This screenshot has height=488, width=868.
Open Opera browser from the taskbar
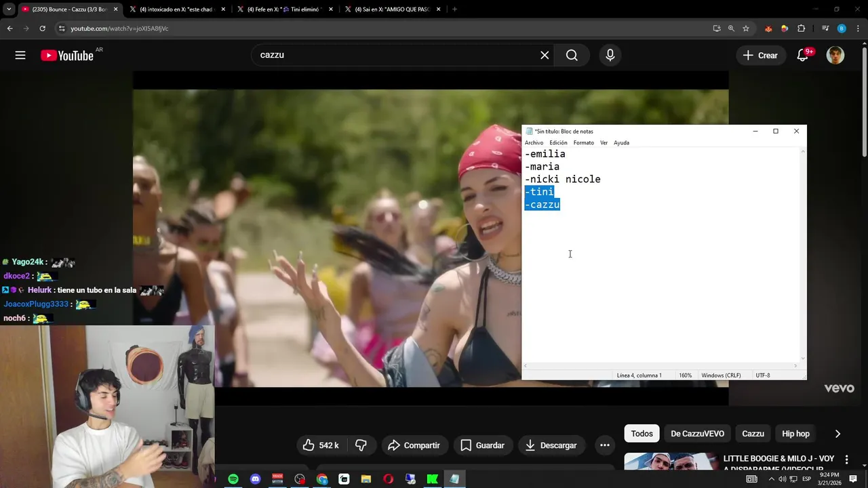pos(388,479)
